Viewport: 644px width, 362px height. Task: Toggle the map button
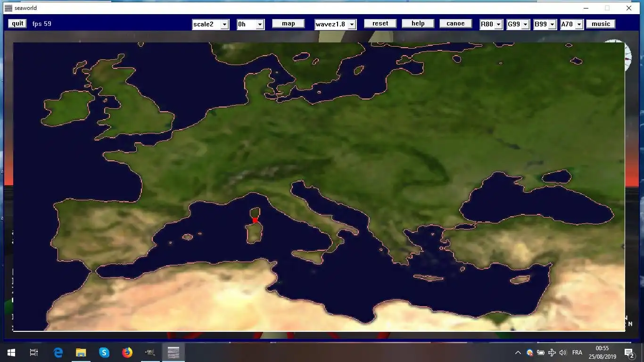click(x=289, y=24)
